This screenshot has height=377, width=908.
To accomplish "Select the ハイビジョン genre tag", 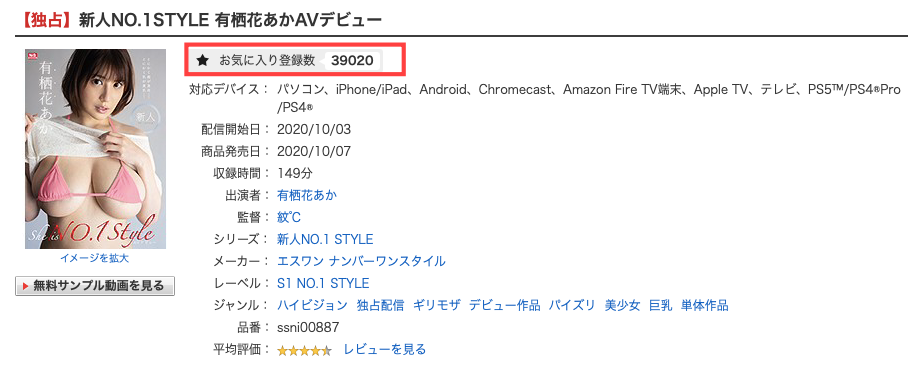I will (x=313, y=305).
